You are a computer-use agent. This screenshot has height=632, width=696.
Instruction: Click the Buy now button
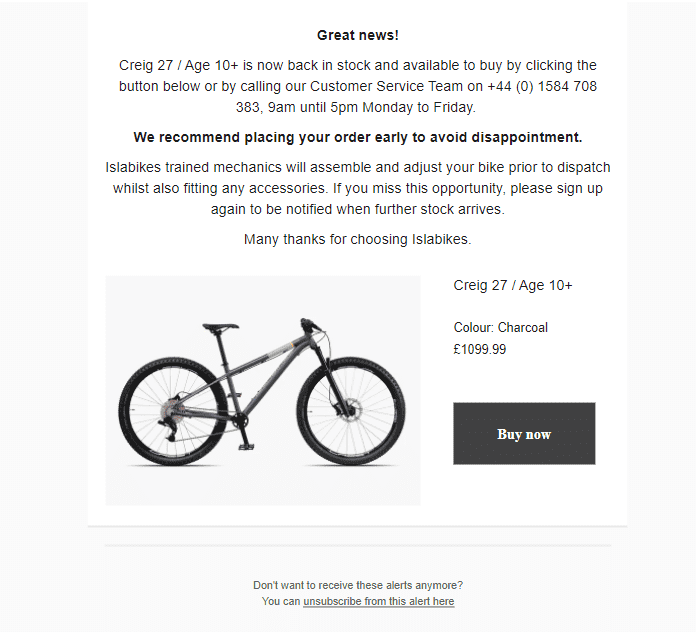(524, 434)
